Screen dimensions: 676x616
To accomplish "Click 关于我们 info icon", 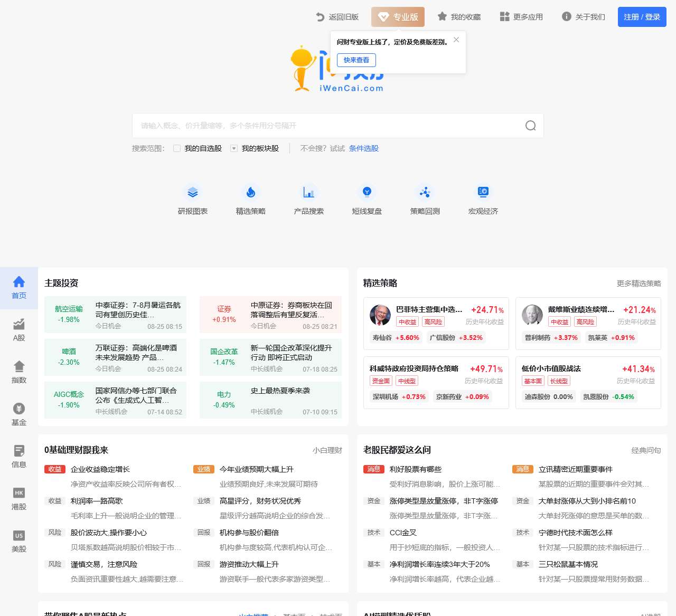I will coord(567,16).
